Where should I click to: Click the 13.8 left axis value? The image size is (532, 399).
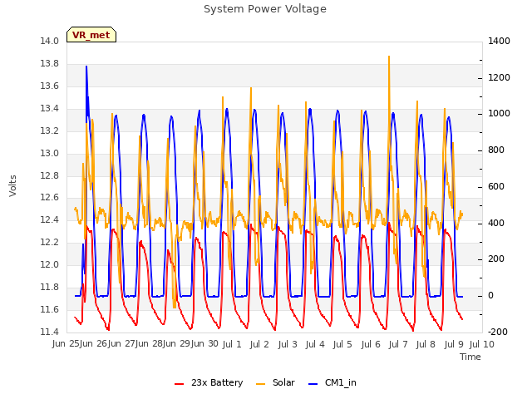click(50, 63)
